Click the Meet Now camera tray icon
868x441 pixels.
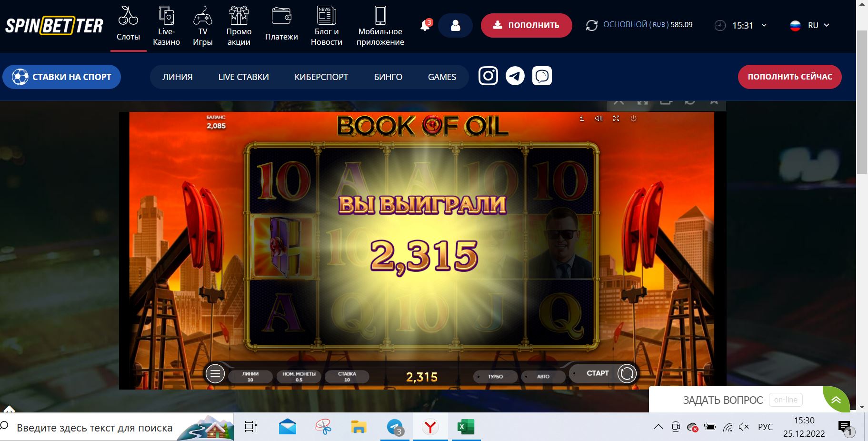click(676, 427)
